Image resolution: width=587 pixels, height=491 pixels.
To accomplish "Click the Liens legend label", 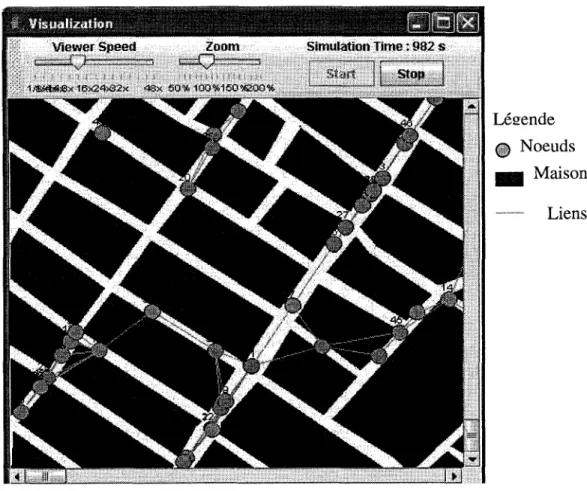I will pyautogui.click(x=567, y=213).
